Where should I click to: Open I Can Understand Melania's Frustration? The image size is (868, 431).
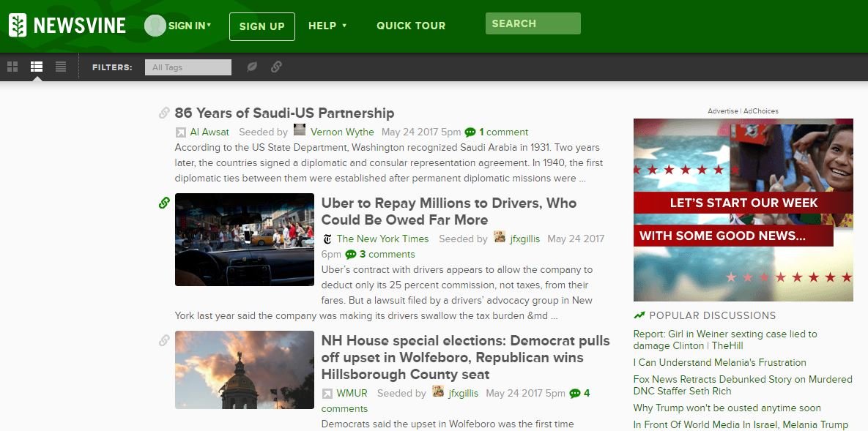[719, 363]
